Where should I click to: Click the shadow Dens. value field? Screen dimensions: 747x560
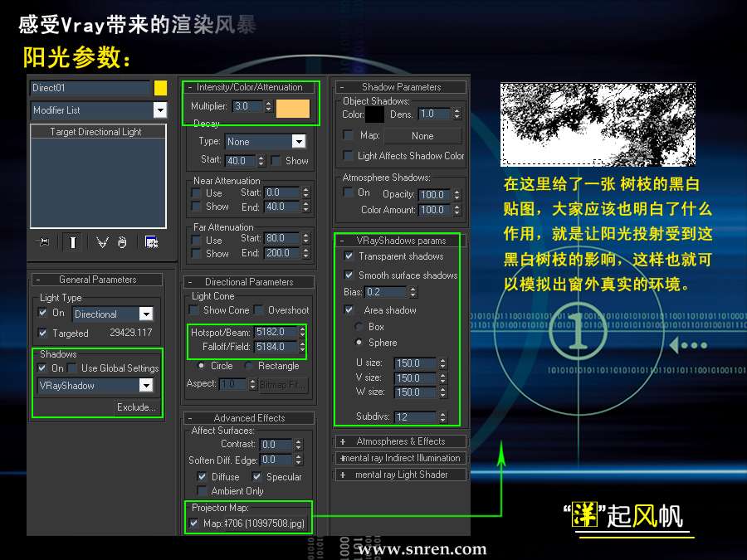(435, 114)
